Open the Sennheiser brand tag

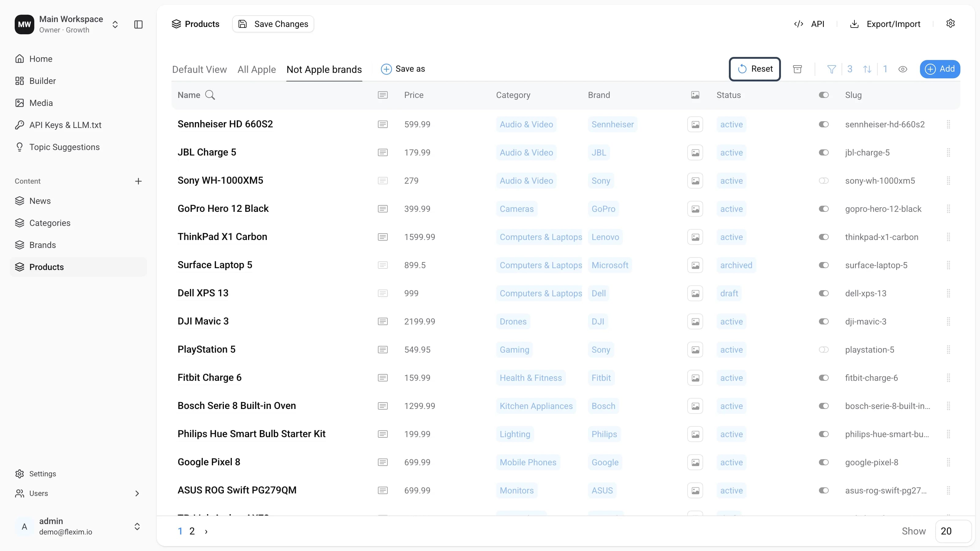point(612,124)
